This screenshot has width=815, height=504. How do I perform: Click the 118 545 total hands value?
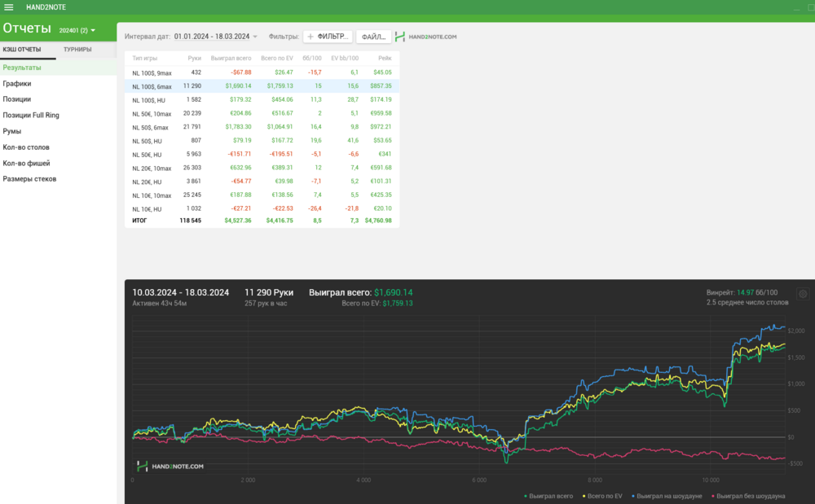pos(190,221)
